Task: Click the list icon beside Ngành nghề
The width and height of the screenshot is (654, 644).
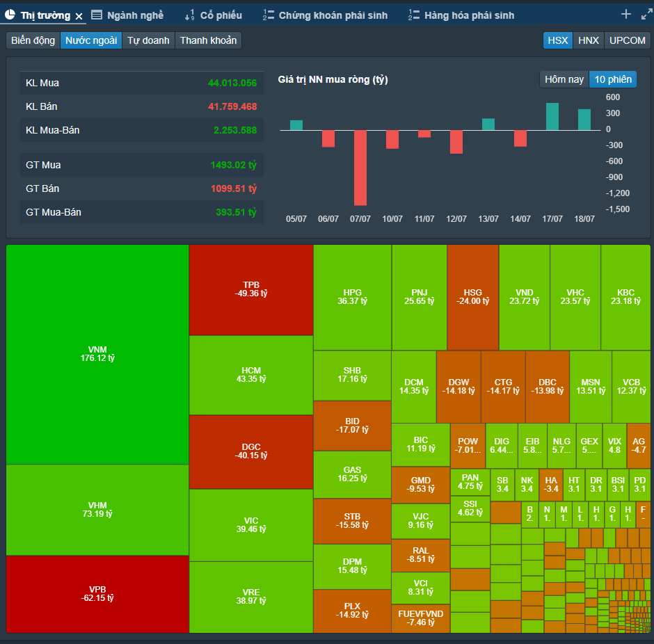Action: click(x=96, y=15)
